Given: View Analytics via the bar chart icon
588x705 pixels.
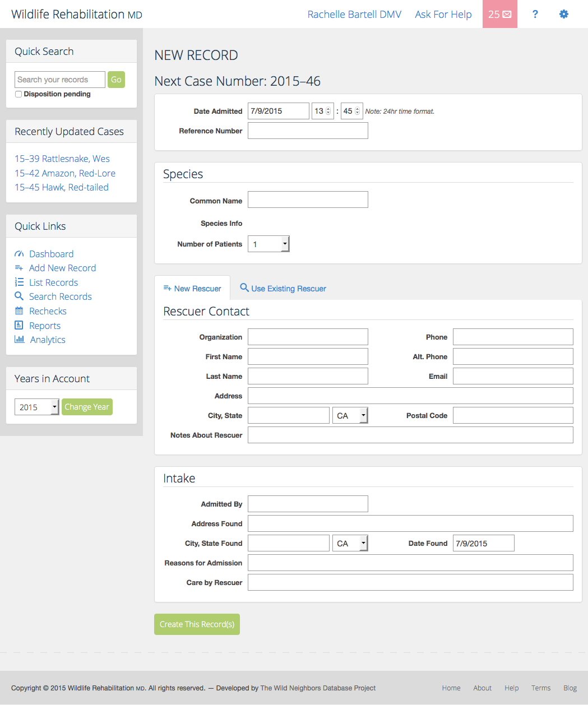Looking at the screenshot, I should [20, 340].
